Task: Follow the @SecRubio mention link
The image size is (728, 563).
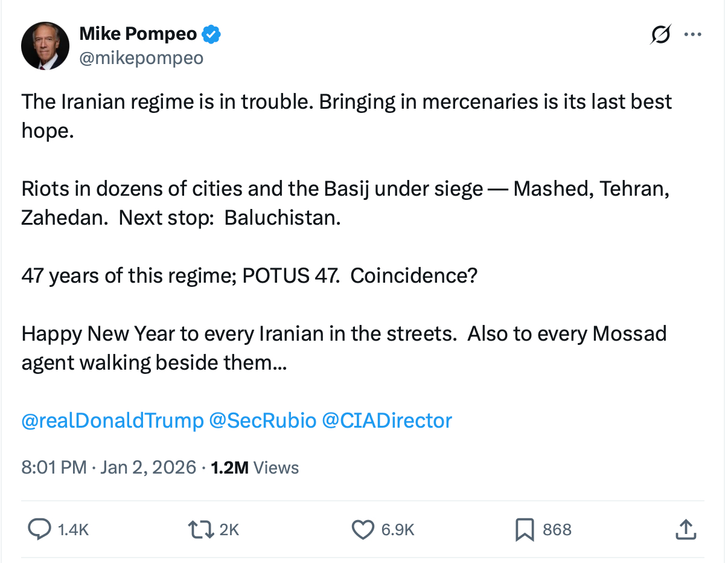Action: point(263,420)
